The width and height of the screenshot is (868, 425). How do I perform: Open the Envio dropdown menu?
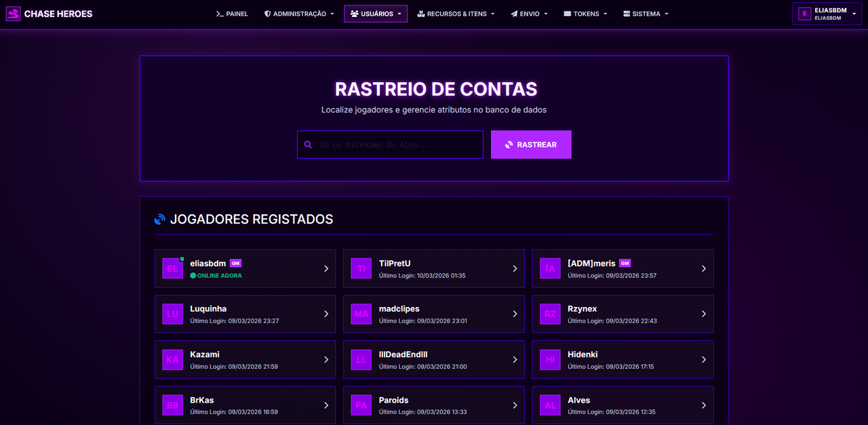[529, 14]
